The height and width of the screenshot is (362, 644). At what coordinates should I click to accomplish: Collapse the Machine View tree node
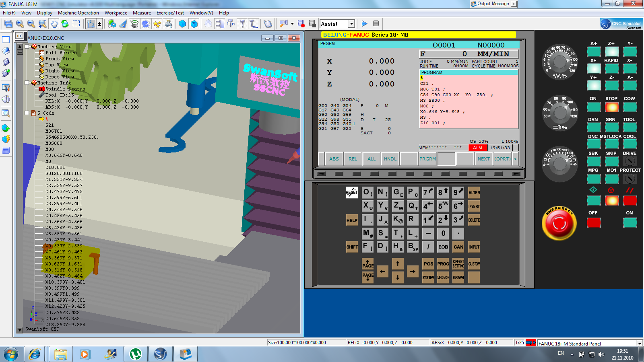[x=27, y=47]
